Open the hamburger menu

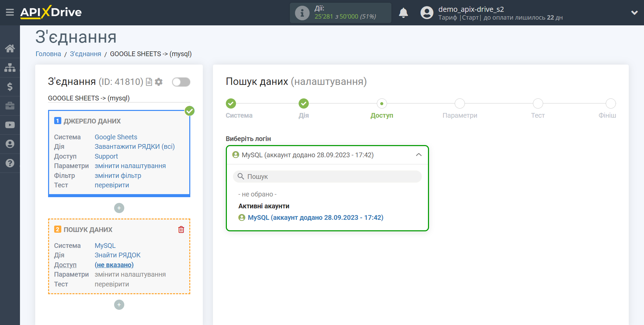click(x=10, y=13)
